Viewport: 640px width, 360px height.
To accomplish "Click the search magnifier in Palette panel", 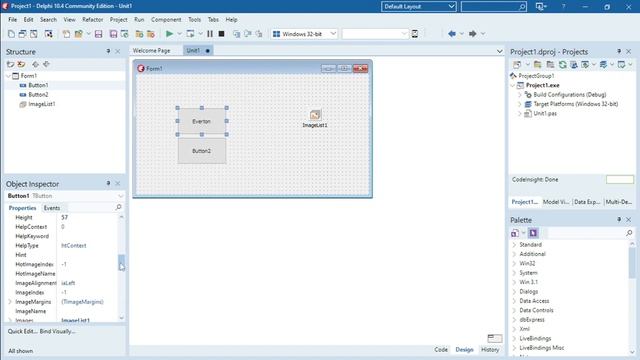I will tap(629, 233).
